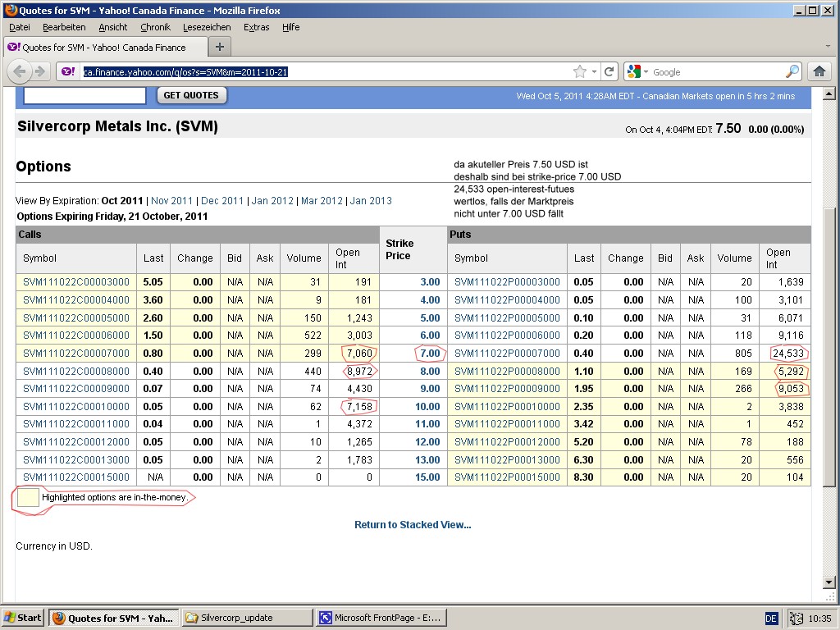Click the browser back arrow button
This screenshot has height=630, width=840.
pos(19,72)
